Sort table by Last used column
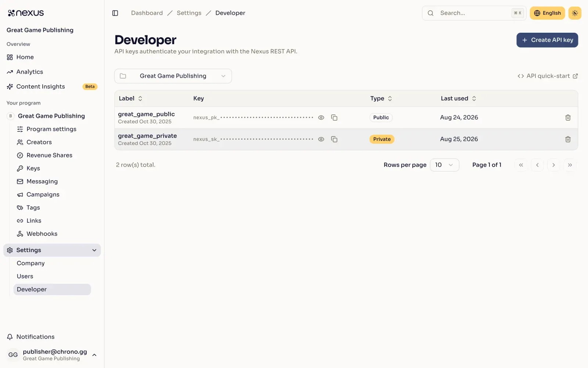 coord(458,98)
